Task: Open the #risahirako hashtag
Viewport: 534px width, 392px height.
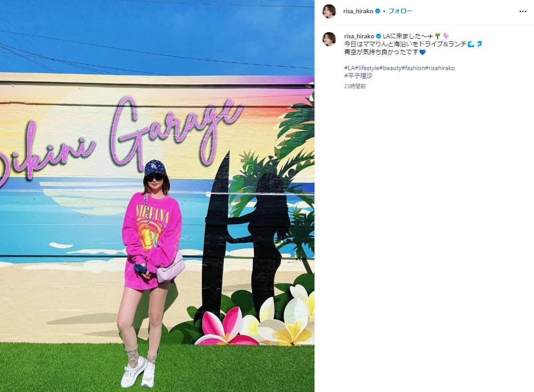Action: (x=440, y=68)
